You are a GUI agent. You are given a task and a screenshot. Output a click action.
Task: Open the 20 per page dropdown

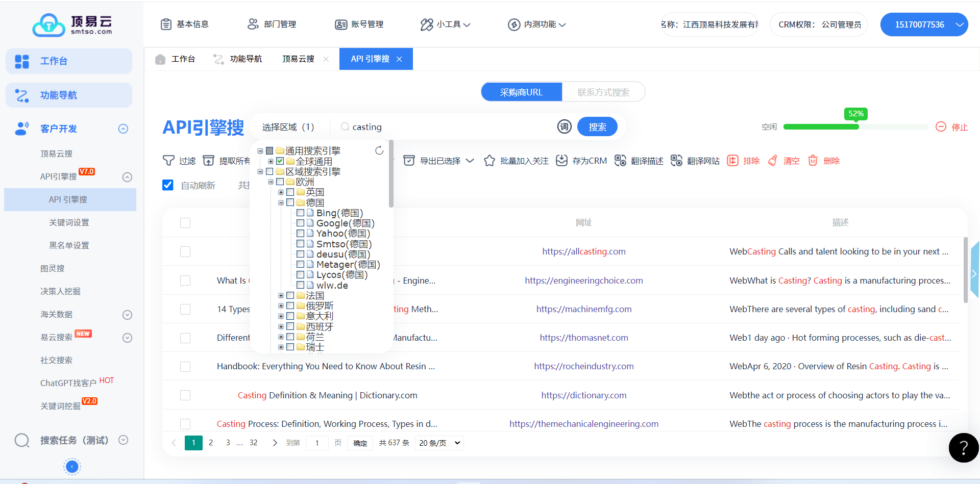click(439, 443)
